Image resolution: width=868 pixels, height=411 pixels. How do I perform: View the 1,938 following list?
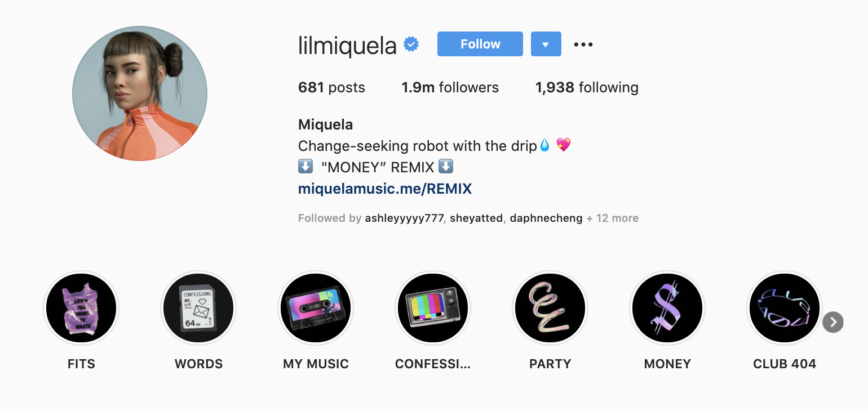[x=586, y=88]
